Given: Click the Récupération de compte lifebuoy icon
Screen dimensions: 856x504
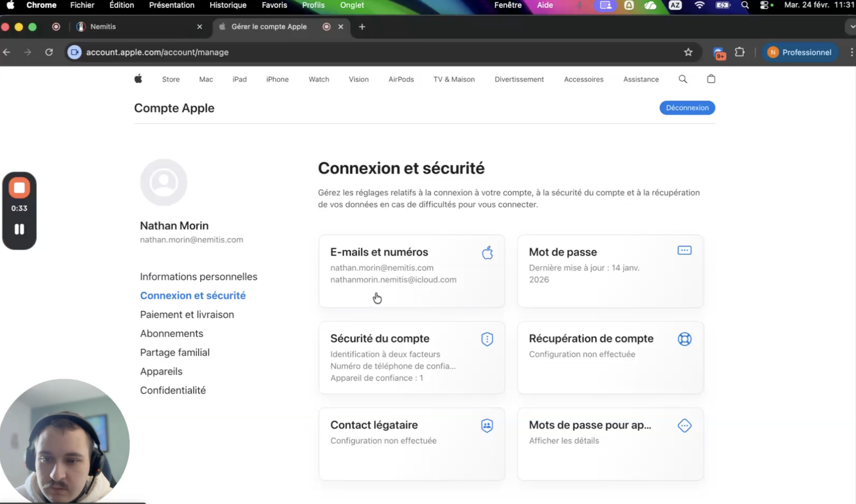Looking at the screenshot, I should (684, 338).
